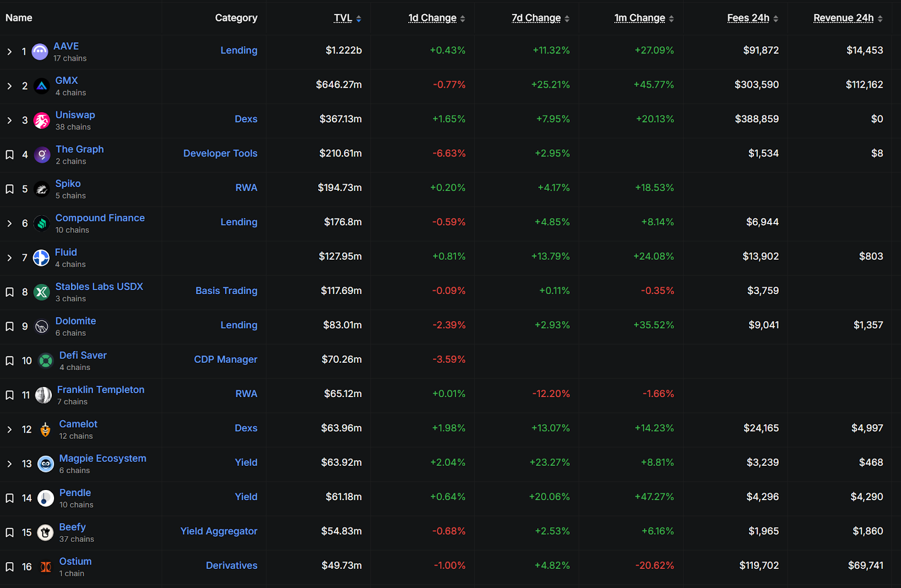Image resolution: width=901 pixels, height=588 pixels.
Task: Open Dexs category in Camelot row
Action: pos(246,428)
